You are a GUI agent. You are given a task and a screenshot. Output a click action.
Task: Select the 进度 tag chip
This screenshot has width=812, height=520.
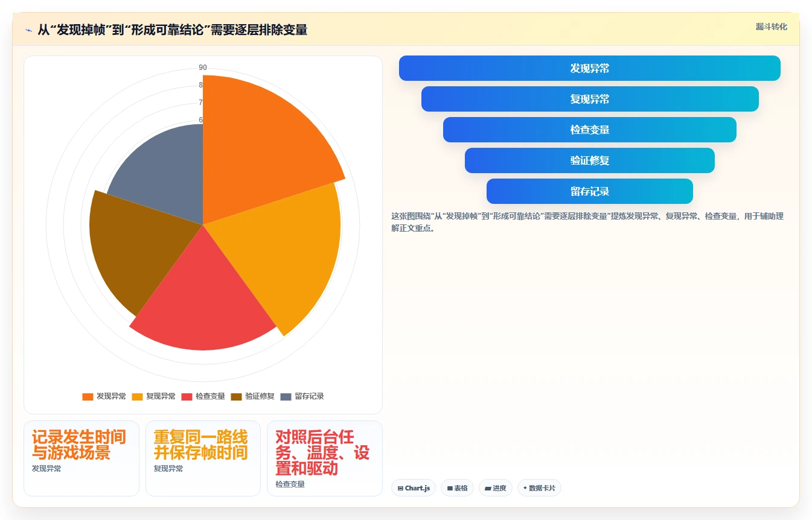click(496, 488)
